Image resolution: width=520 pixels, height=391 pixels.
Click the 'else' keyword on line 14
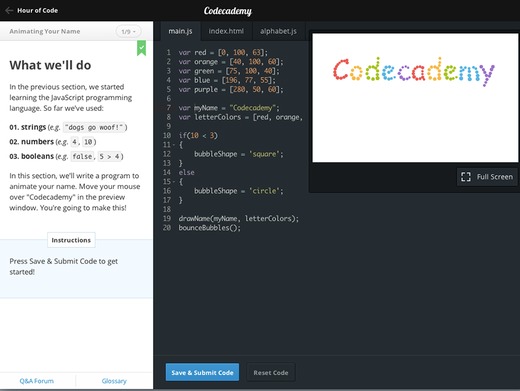tap(186, 173)
